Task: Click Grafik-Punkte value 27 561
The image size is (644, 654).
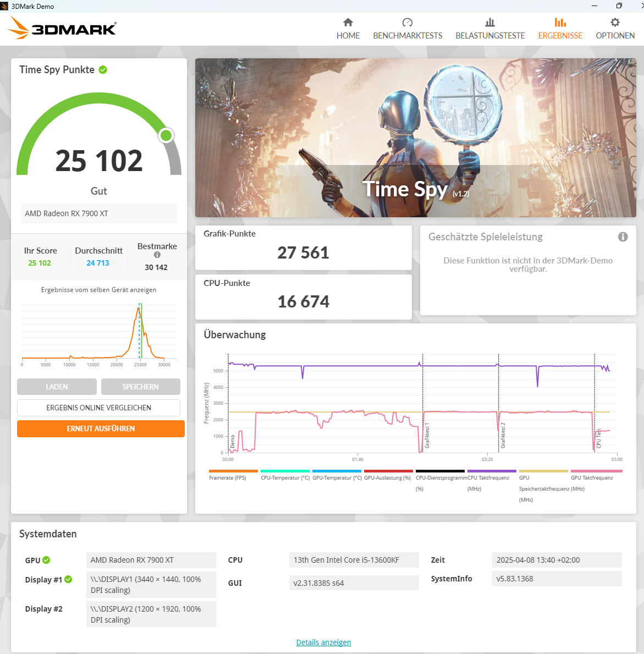Action: [303, 253]
